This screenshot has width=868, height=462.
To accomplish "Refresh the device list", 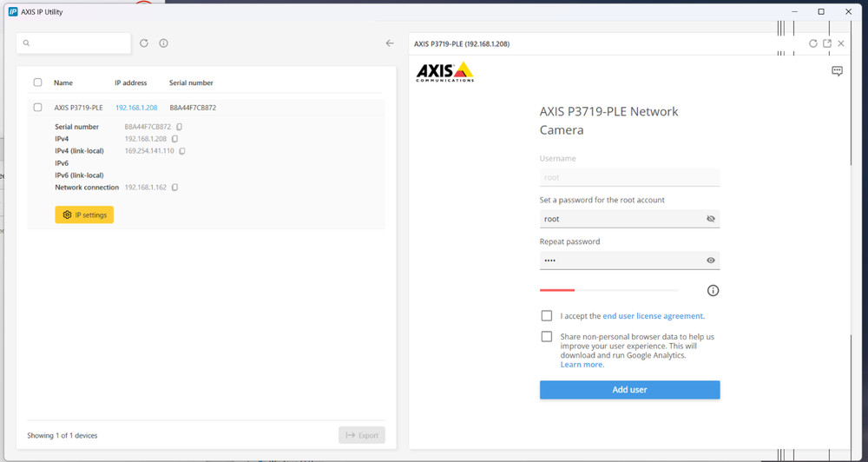I will point(144,43).
